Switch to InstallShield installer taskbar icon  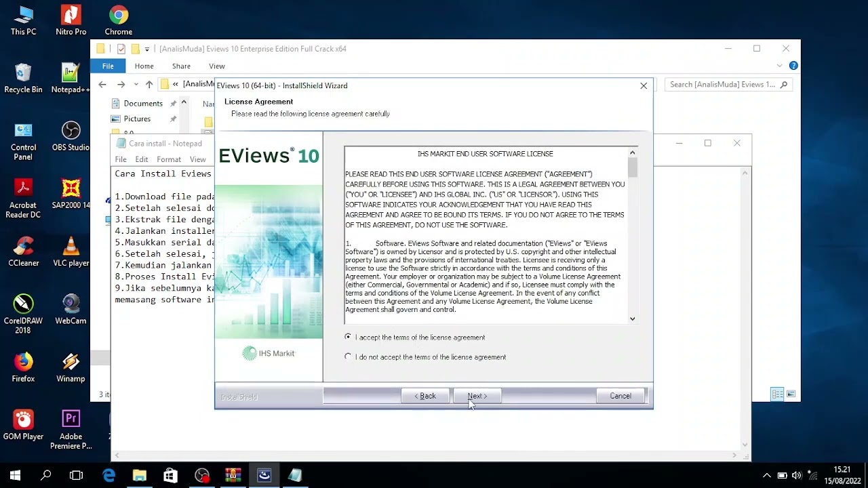click(264, 475)
